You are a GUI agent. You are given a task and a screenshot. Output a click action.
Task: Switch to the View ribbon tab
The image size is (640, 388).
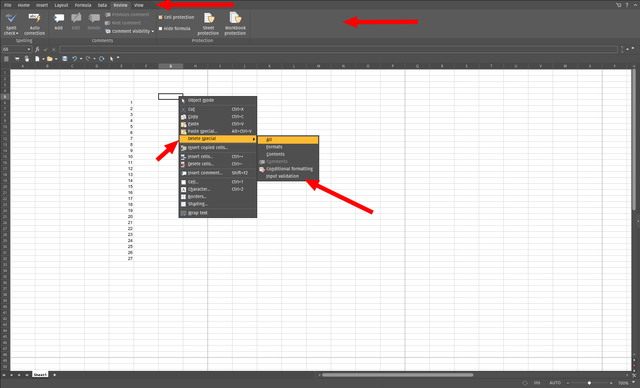(x=139, y=5)
